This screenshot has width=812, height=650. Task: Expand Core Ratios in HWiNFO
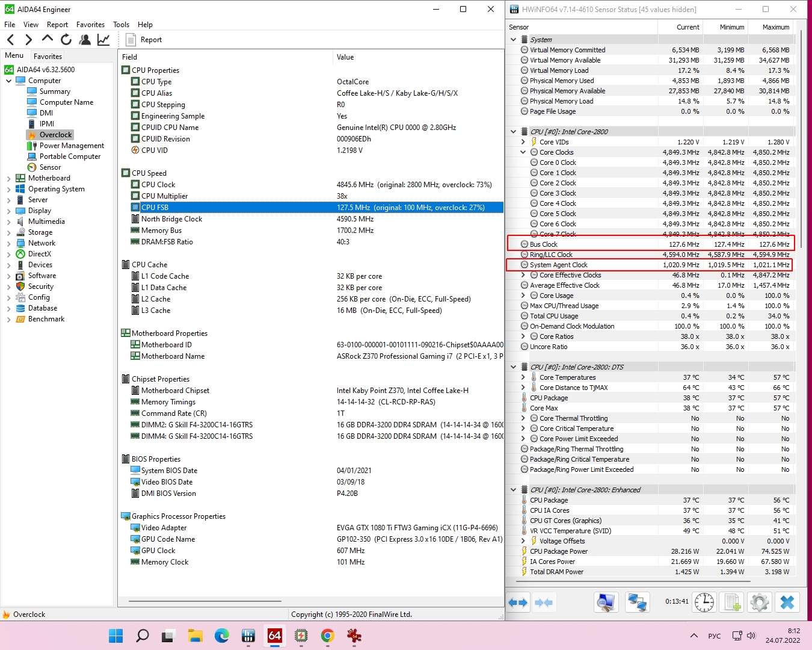523,336
